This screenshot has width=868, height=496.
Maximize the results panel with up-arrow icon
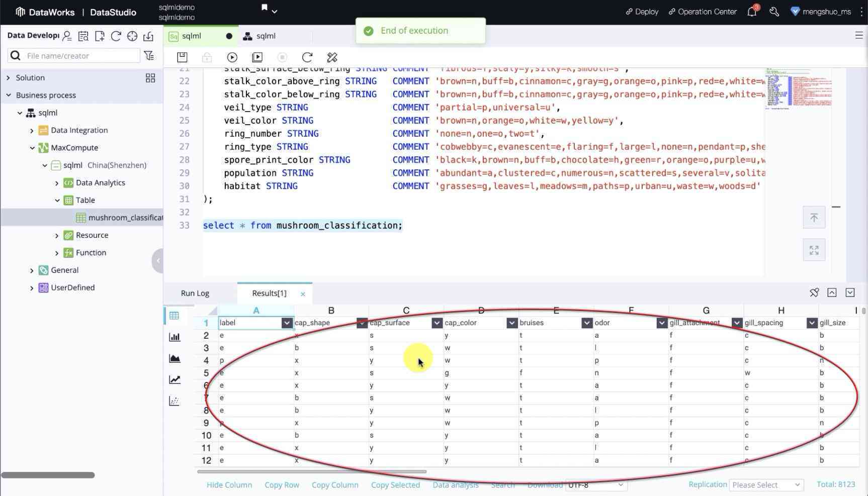[832, 292]
